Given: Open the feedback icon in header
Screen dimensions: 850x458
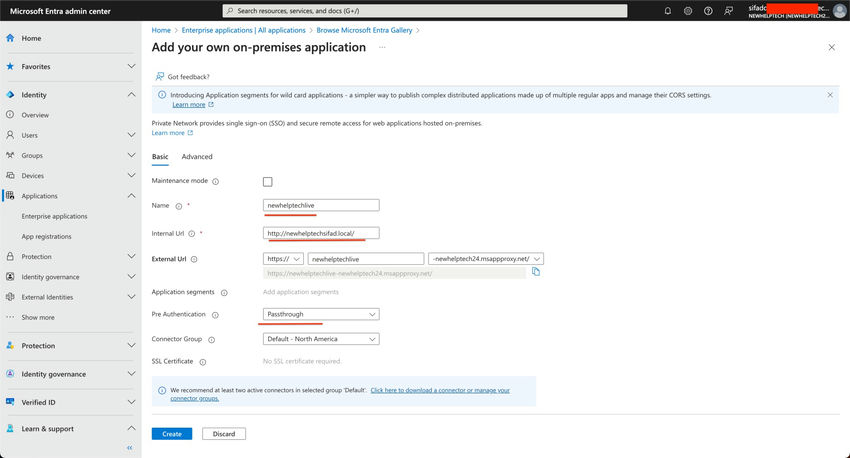Looking at the screenshot, I should click(729, 11).
